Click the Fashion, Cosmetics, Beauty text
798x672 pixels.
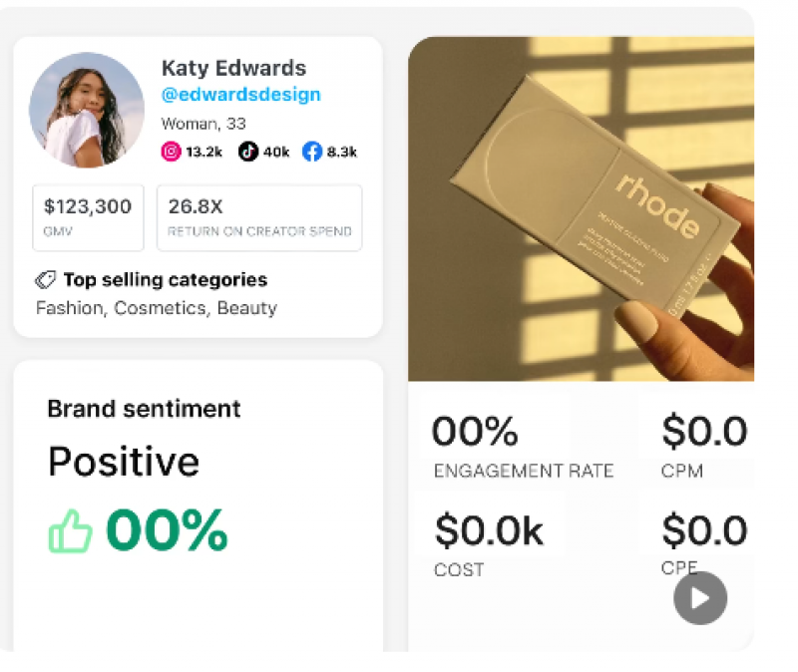click(157, 308)
